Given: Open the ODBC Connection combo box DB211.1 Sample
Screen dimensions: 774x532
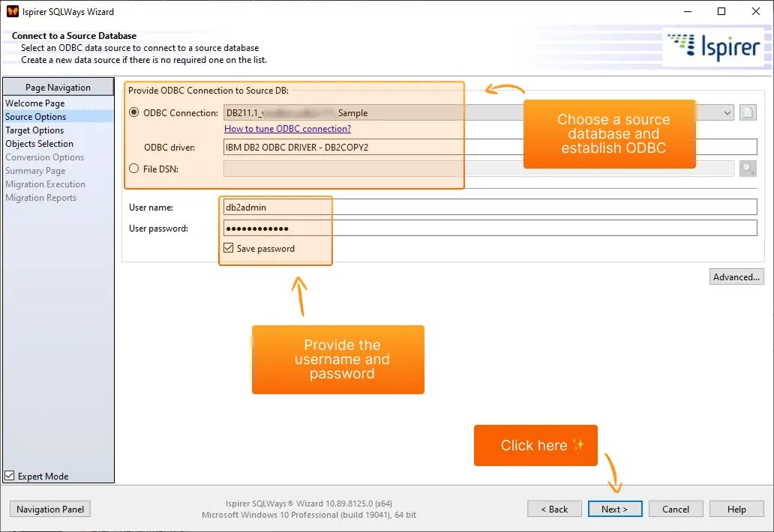Looking at the screenshot, I should tap(478, 113).
